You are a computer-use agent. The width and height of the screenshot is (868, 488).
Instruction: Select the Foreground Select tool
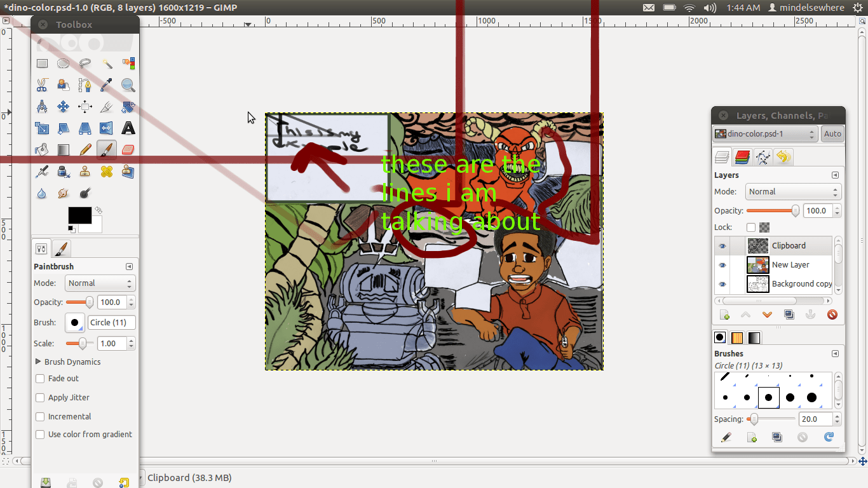point(64,85)
